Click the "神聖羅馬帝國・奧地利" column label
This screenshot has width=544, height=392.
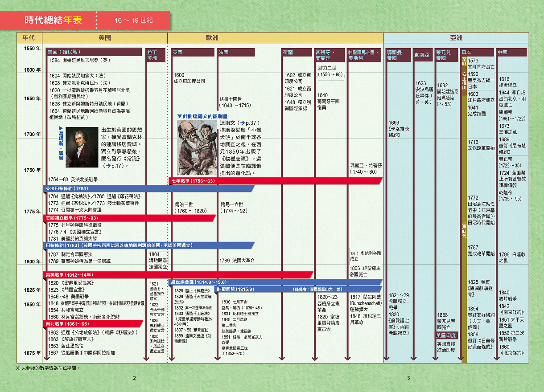pos(365,55)
